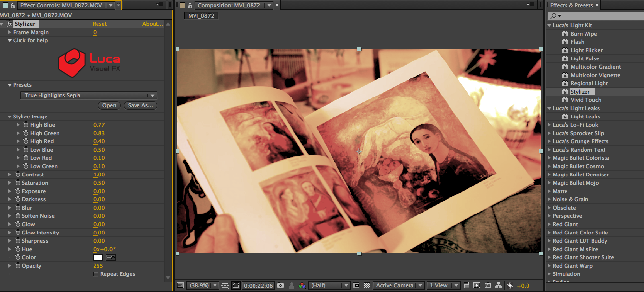The width and height of the screenshot is (644, 292).
Task: Open the Half resolution dropdown
Action: click(x=330, y=286)
